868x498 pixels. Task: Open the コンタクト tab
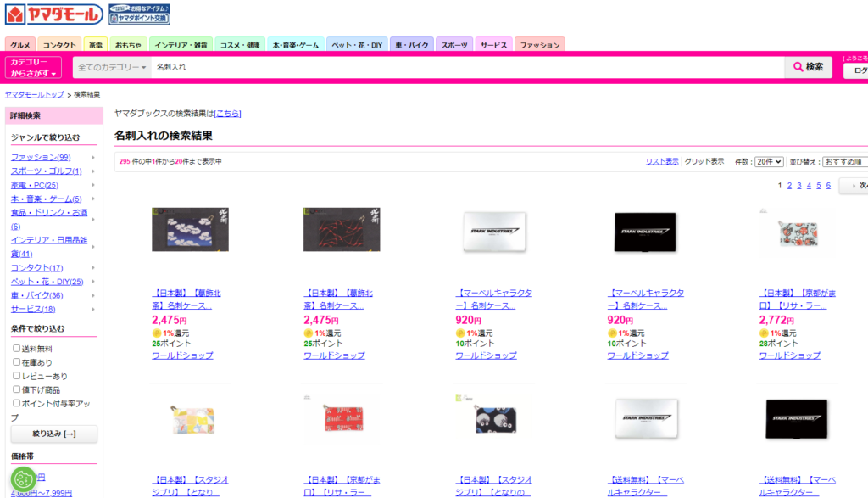tap(59, 45)
